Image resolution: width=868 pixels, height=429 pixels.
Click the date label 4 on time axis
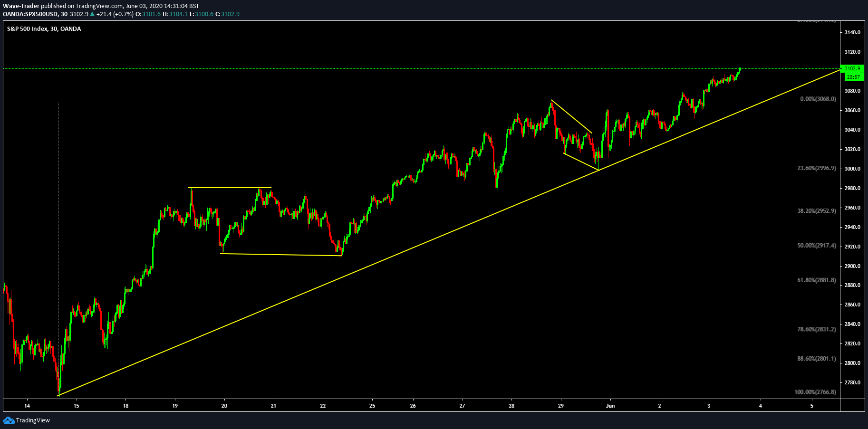pos(761,406)
